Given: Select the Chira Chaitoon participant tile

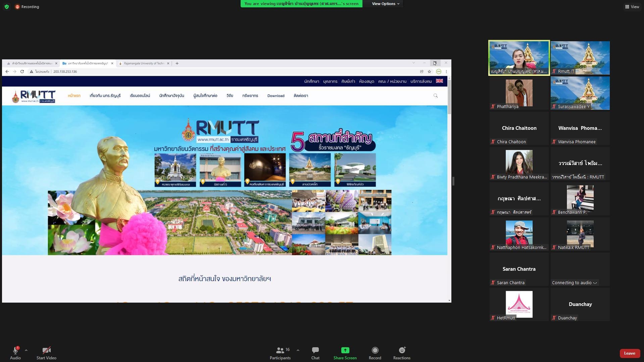Looking at the screenshot, I should pyautogui.click(x=519, y=128).
